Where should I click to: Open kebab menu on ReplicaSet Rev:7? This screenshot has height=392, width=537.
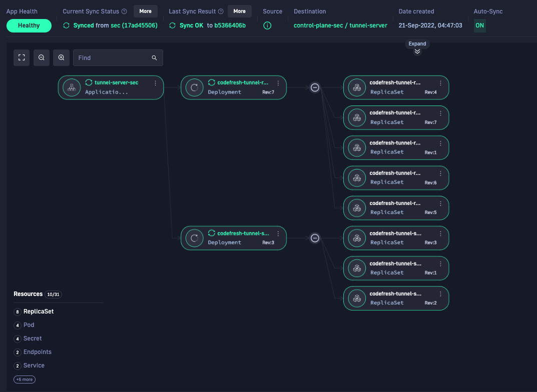(x=440, y=113)
